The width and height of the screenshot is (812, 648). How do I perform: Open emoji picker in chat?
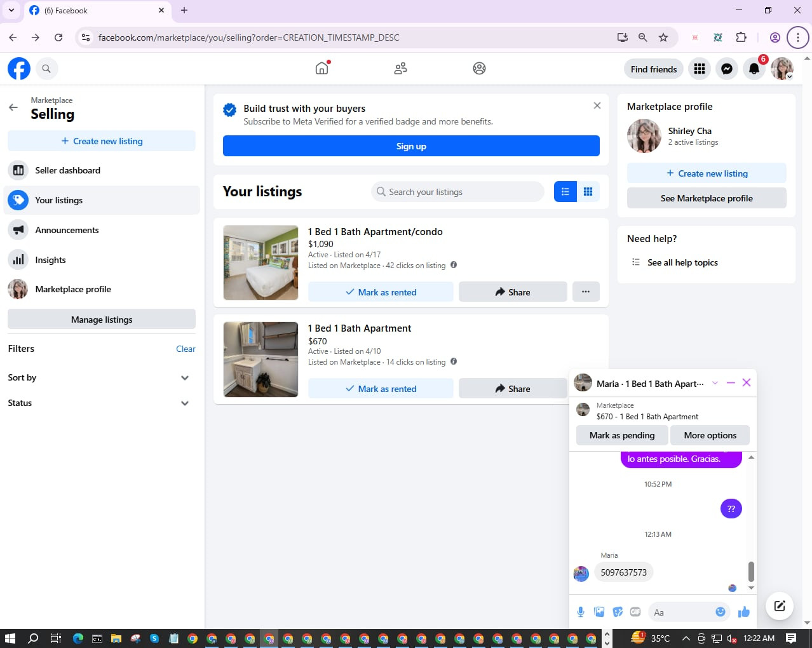(721, 612)
